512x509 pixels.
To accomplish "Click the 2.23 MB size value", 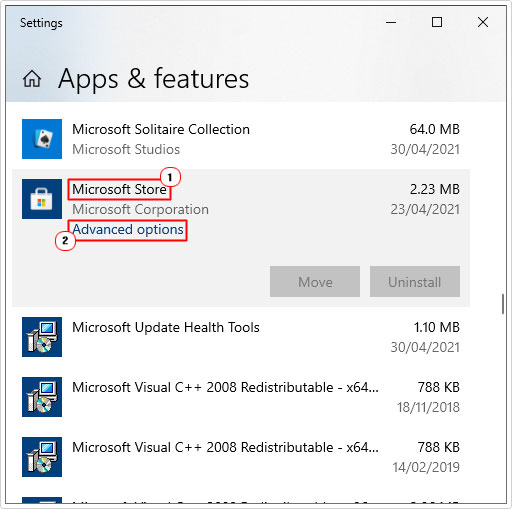I will click(x=435, y=189).
